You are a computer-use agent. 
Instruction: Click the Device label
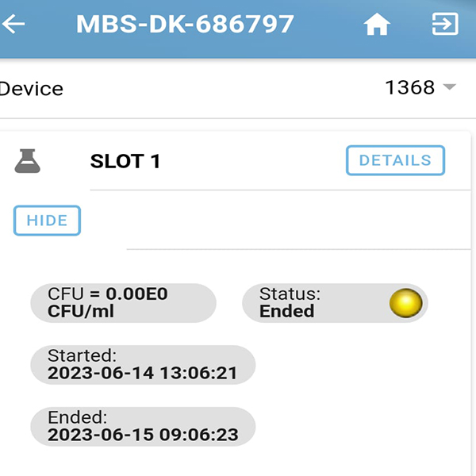(32, 89)
